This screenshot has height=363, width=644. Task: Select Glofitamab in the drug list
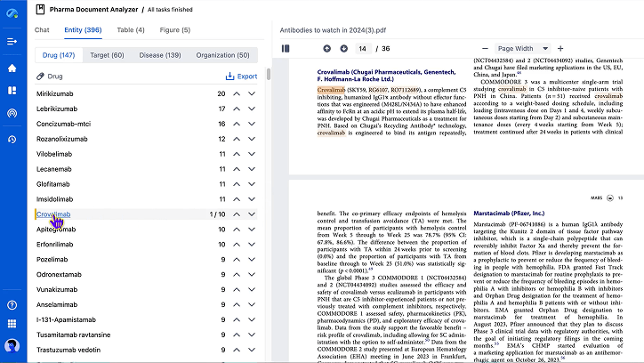tap(53, 184)
